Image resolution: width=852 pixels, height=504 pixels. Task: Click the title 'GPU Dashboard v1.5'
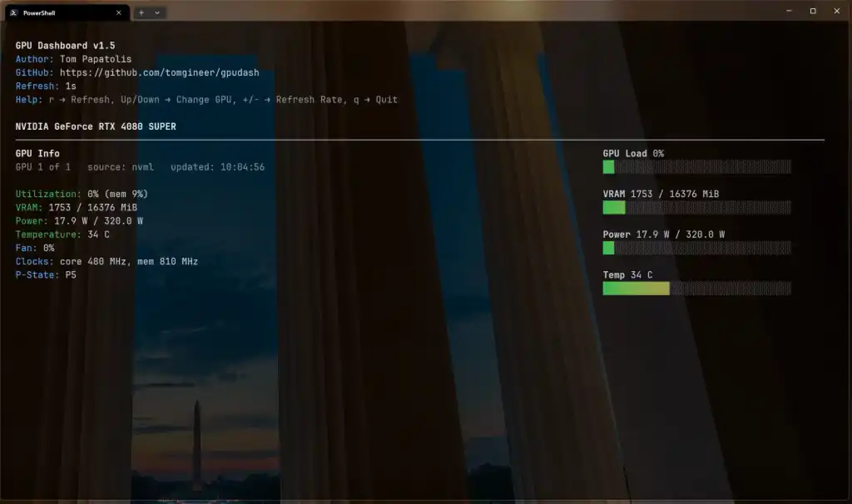point(65,46)
